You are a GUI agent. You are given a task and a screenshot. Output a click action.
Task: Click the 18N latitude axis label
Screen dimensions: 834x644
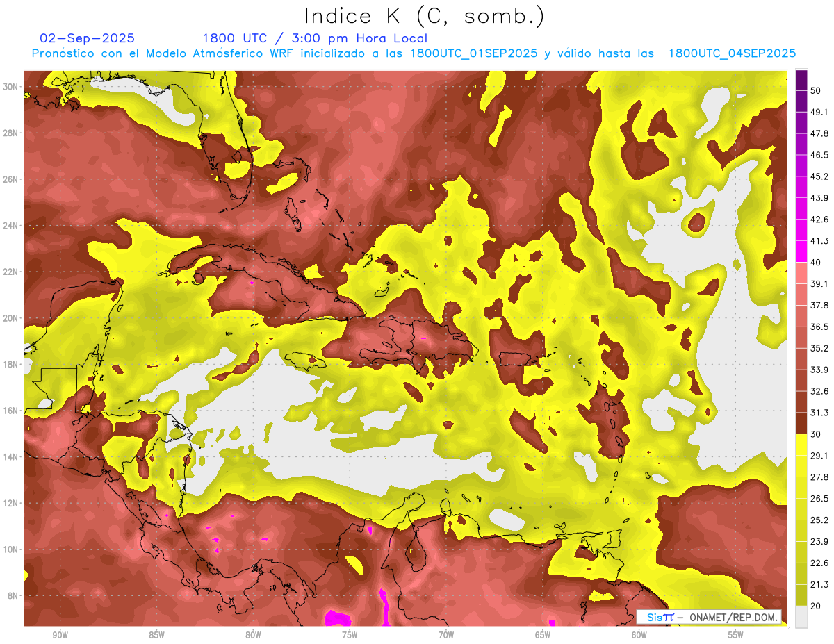10,364
